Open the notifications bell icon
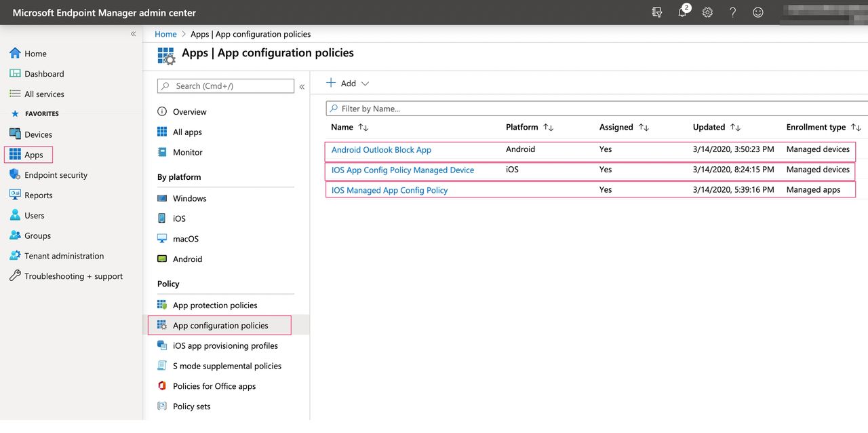The width and height of the screenshot is (868, 433). pyautogui.click(x=682, y=12)
